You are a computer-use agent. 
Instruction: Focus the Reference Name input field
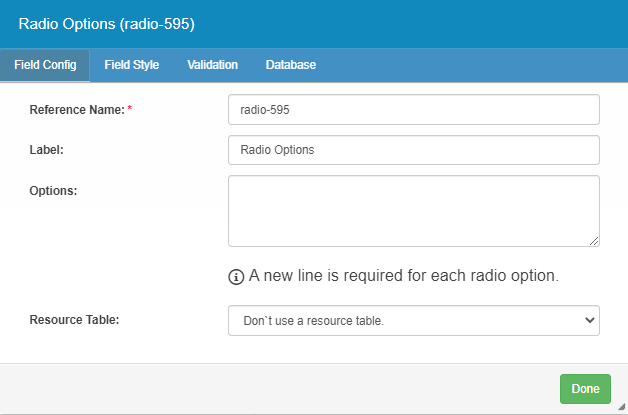tap(413, 109)
